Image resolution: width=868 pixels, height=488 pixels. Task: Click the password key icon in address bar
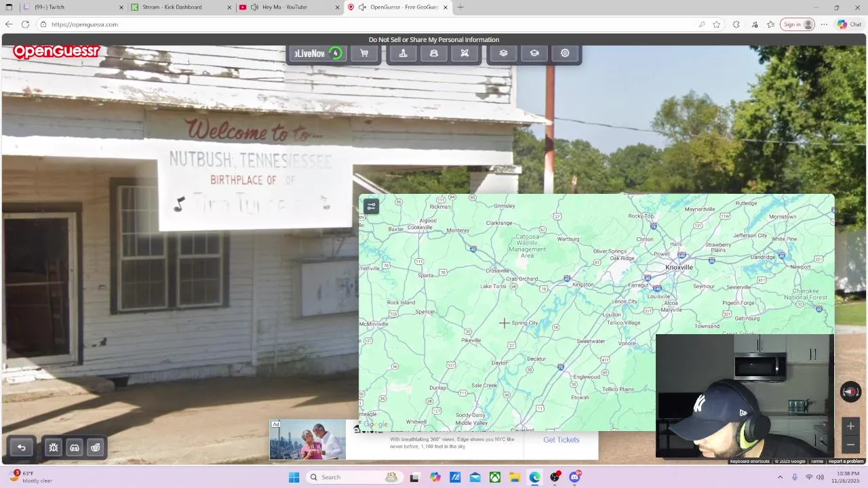tap(702, 24)
